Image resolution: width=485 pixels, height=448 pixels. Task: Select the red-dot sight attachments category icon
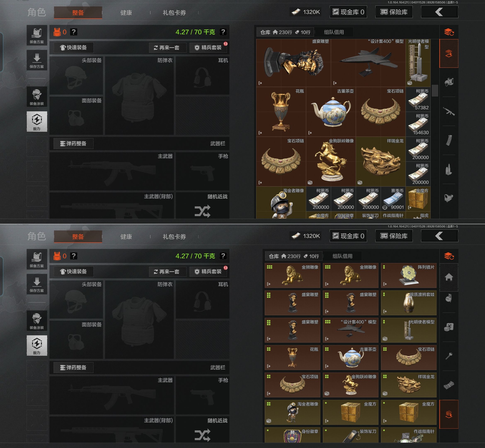(x=449, y=198)
